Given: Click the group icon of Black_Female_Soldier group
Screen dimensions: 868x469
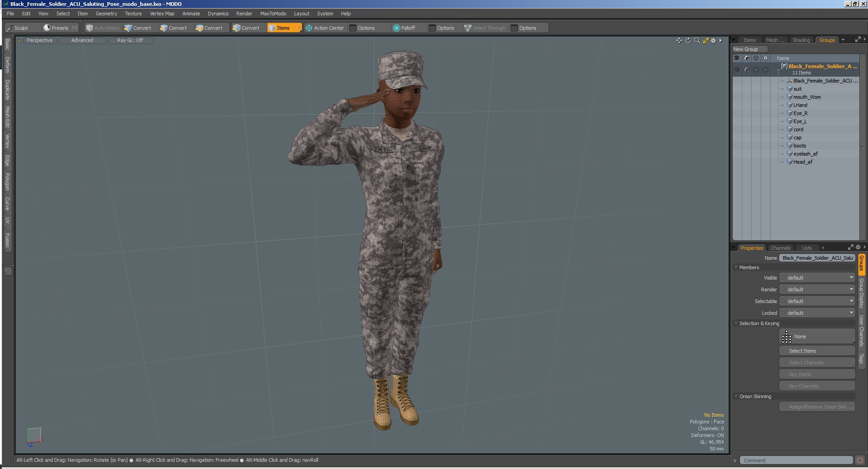Looking at the screenshot, I should coord(784,66).
